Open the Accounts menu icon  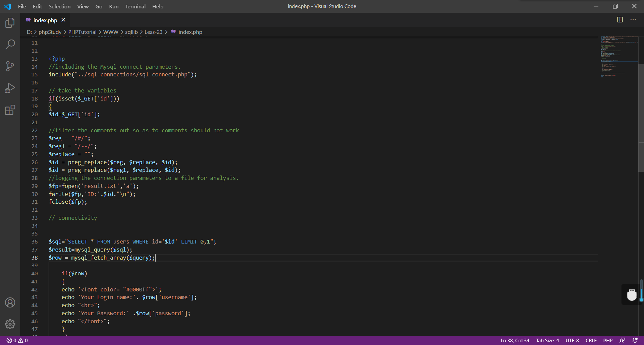point(10,302)
